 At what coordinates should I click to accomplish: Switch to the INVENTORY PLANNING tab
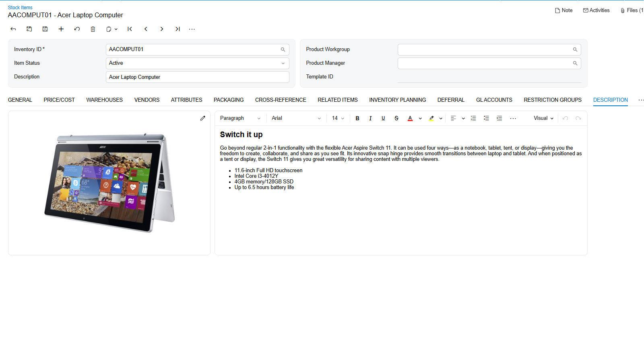(x=398, y=100)
